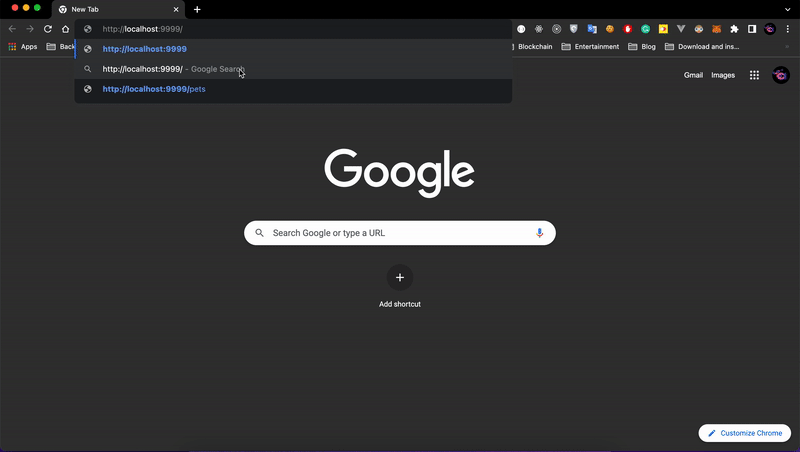Open the red hand ad-blocker extension
This screenshot has height=452, width=800.
click(628, 29)
